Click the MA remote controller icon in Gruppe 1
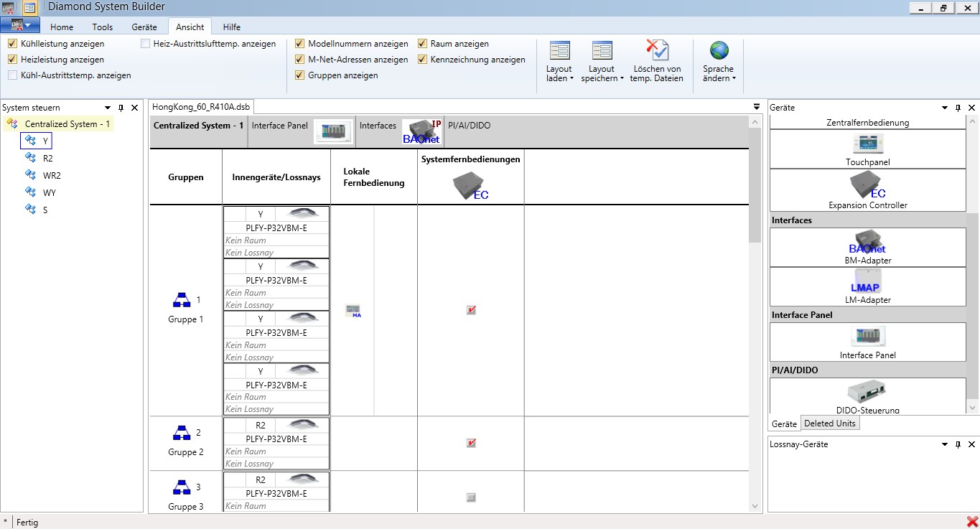Image resolution: width=980 pixels, height=529 pixels. pos(353,311)
